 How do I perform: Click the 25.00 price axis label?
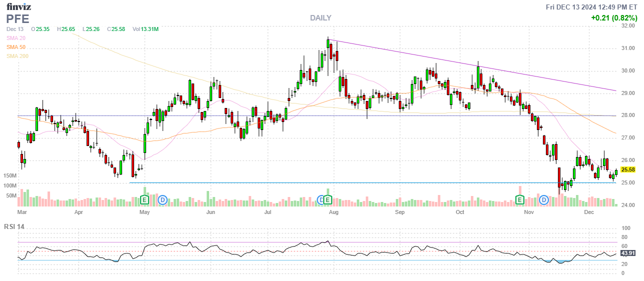[x=628, y=183]
